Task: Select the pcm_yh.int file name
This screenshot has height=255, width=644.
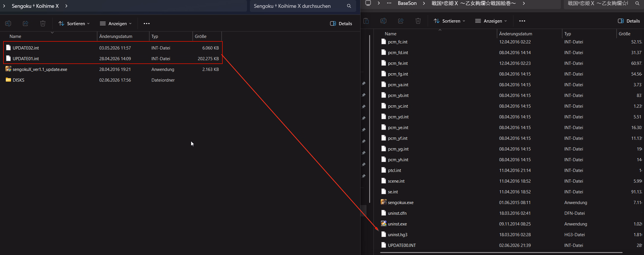Action: click(398, 159)
